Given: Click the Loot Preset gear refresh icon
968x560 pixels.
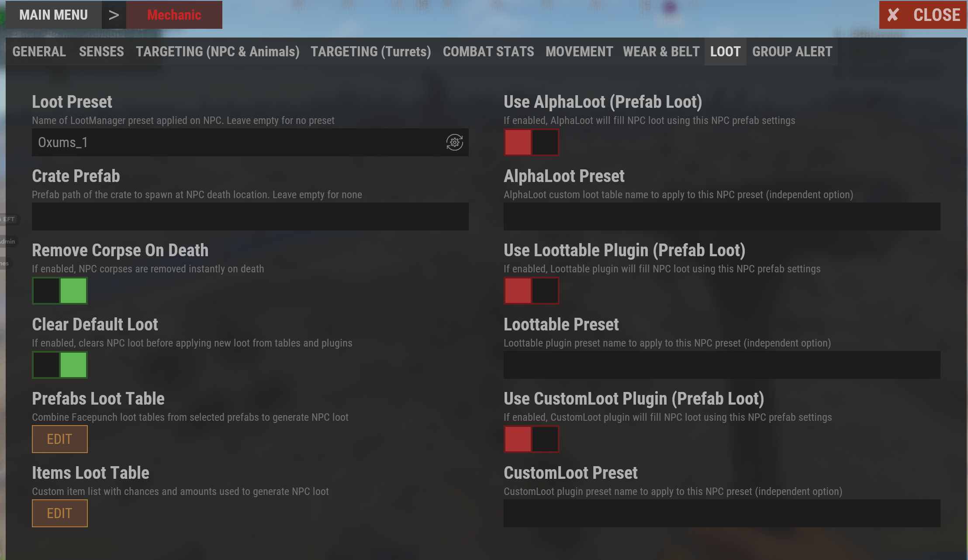Looking at the screenshot, I should click(454, 142).
